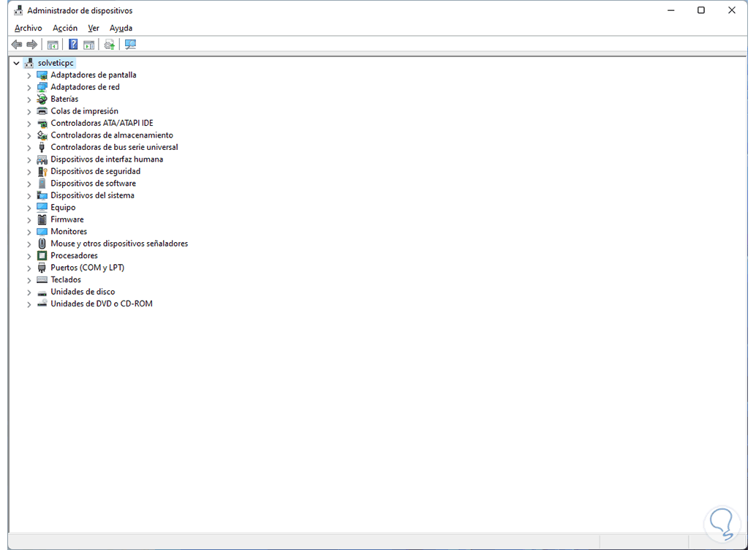Viewport: 756px width, 550px height.
Task: Expand Controladoras de bus serie universal chevron
Action: (x=29, y=148)
